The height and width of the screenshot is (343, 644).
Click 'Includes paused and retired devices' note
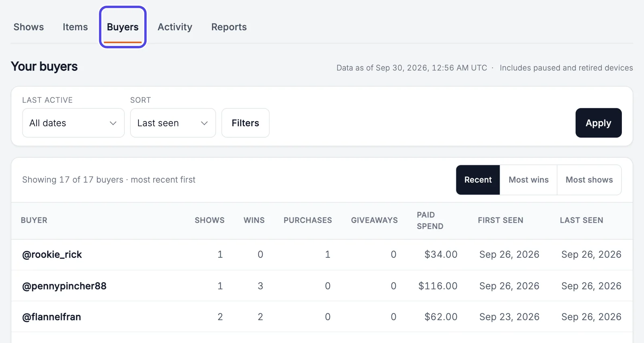tap(566, 68)
